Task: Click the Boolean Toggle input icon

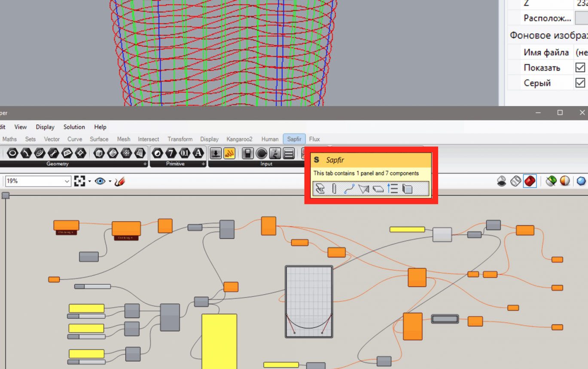Action: tap(247, 153)
